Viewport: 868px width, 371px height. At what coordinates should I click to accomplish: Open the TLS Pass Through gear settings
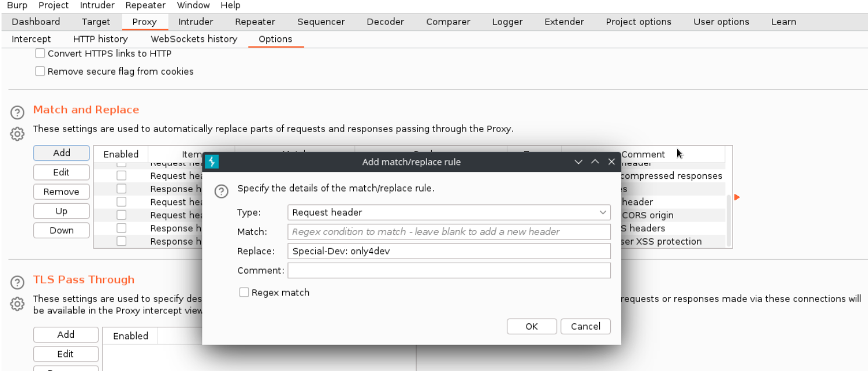click(x=17, y=304)
